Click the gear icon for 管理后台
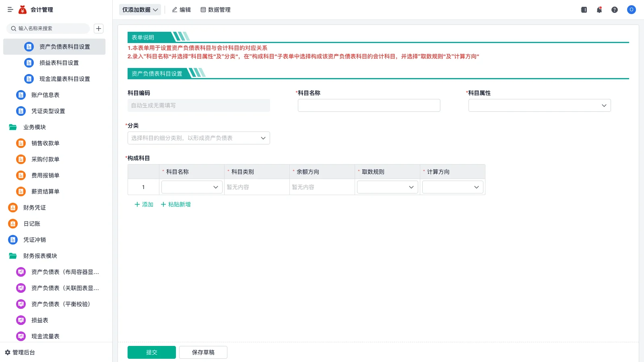This screenshot has height=362, width=644. point(8,352)
